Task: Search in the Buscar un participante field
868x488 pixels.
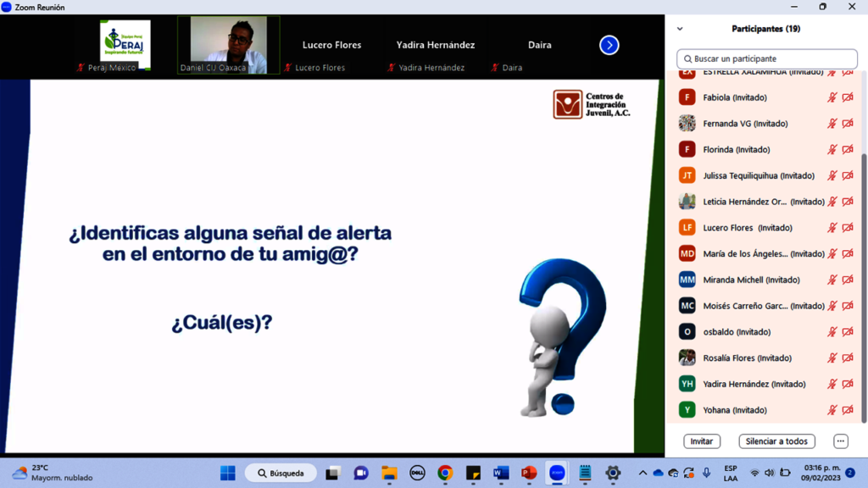Action: [766, 58]
